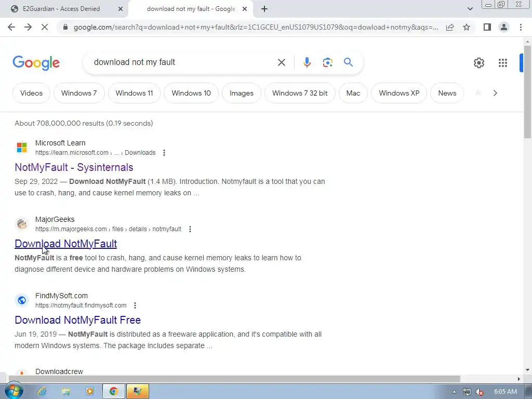
Task: Switch to Chrome in the taskbar
Action: 114,391
